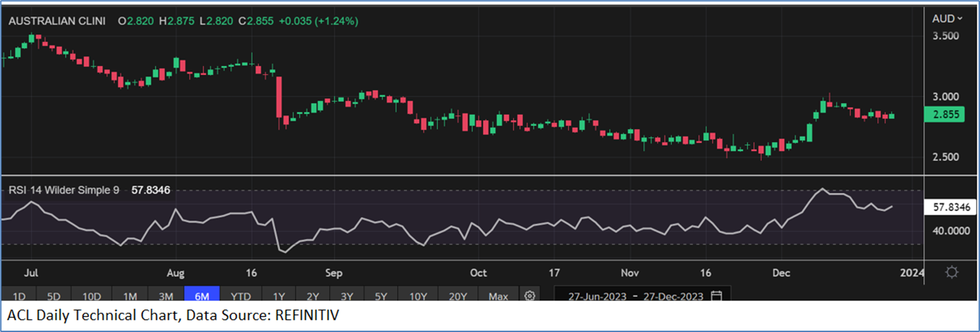Choose the 5Y range
The height and width of the screenshot is (332, 980).
380,296
